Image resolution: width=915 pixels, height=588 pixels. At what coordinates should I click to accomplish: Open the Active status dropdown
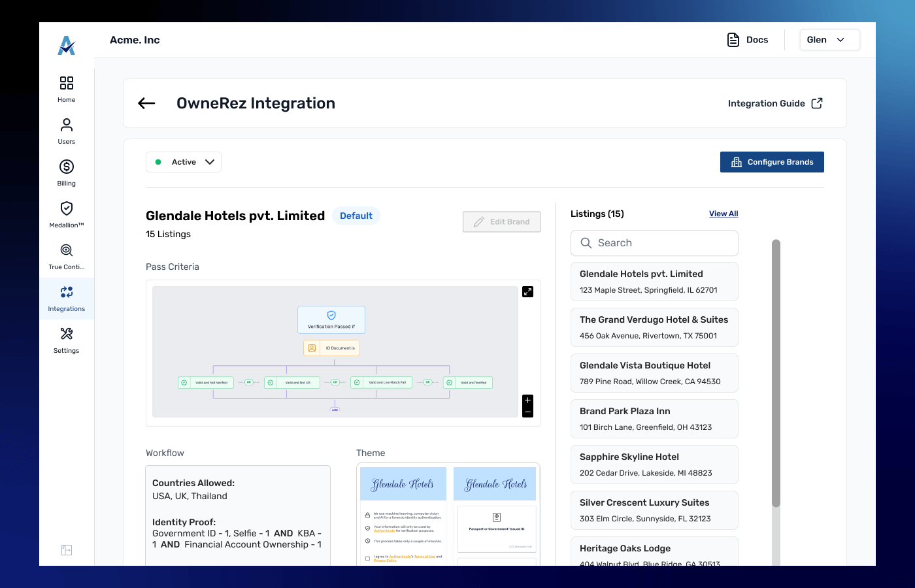(184, 162)
